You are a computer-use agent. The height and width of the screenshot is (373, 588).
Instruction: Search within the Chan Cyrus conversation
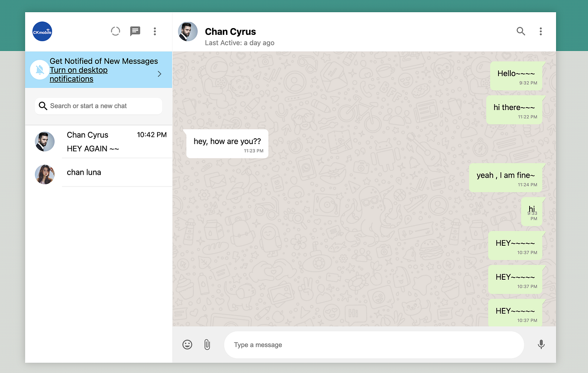click(x=521, y=32)
